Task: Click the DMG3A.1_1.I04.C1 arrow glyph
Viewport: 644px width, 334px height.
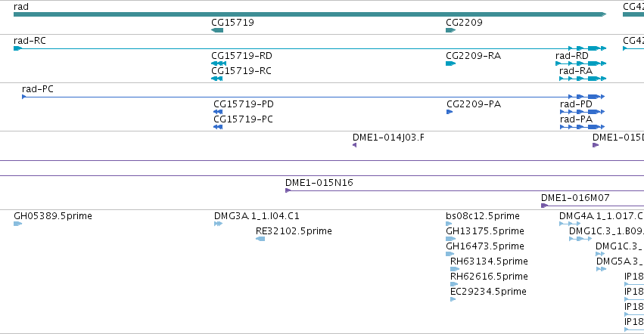Action: point(218,224)
